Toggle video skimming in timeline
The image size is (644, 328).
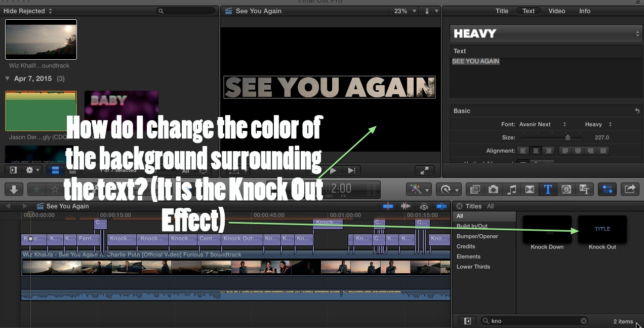pos(388,206)
